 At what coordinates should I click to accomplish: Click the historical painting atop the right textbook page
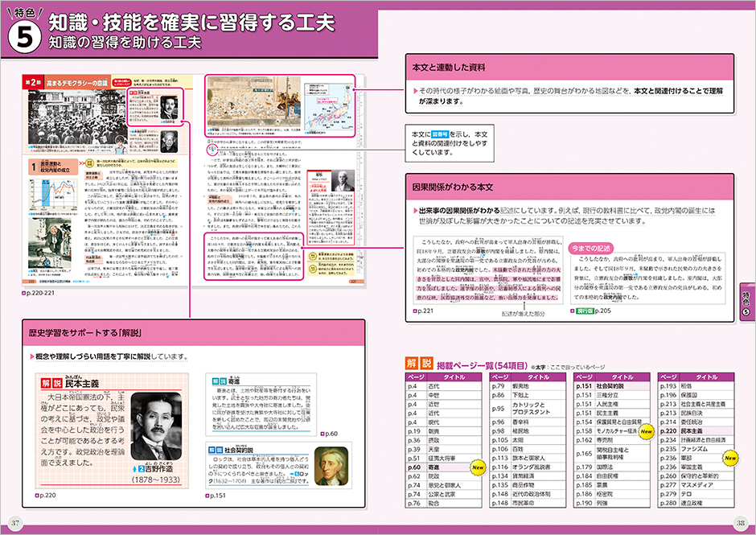[253, 101]
